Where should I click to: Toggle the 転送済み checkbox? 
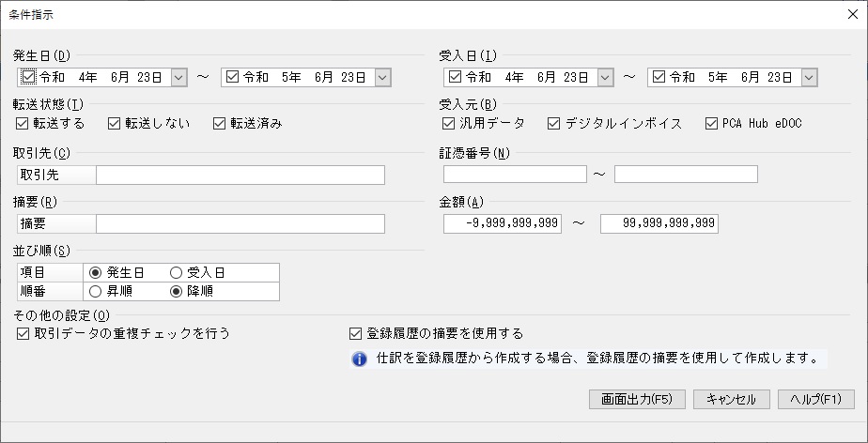(220, 123)
